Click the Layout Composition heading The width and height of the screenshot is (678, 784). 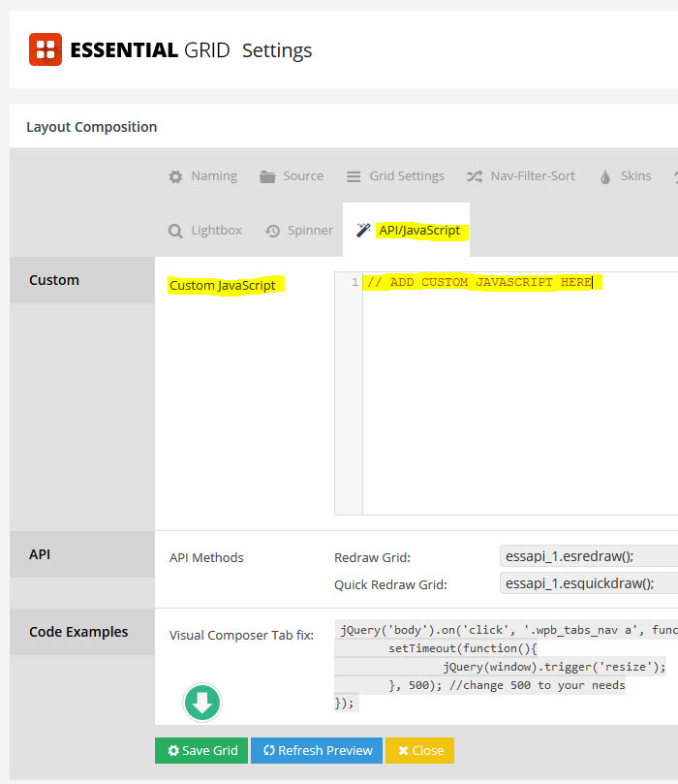tap(91, 127)
